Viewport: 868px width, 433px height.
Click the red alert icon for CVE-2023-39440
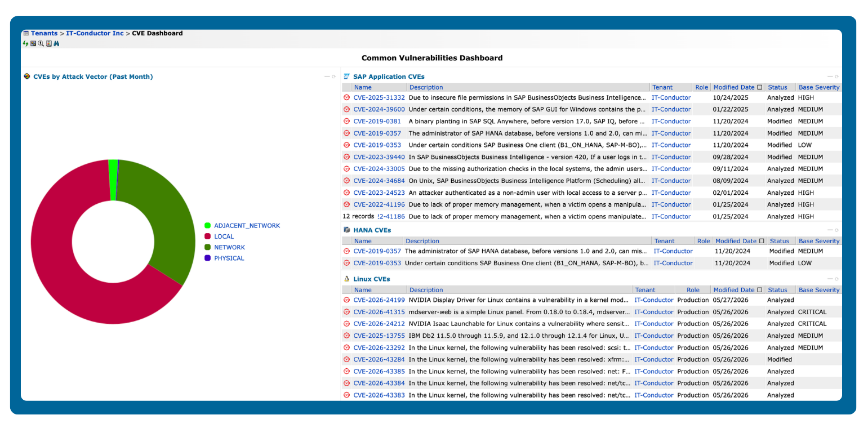(347, 157)
